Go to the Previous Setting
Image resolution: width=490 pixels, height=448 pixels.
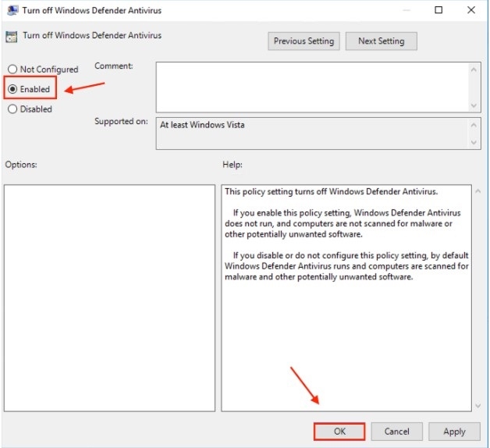tap(304, 41)
